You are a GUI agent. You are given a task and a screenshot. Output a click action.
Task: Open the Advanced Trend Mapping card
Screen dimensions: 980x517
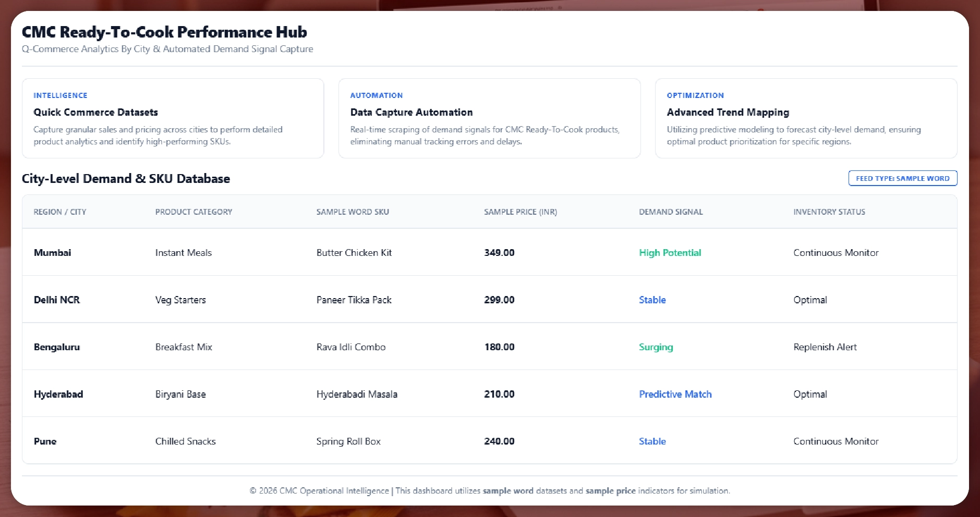pos(805,118)
